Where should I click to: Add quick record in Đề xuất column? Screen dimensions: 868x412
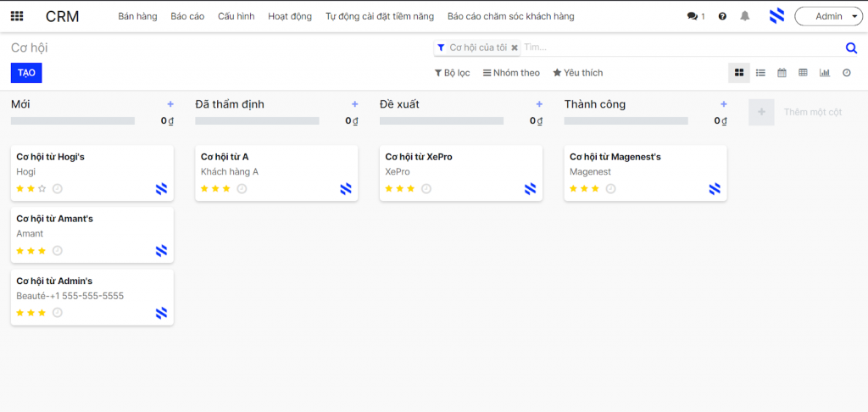coord(539,104)
